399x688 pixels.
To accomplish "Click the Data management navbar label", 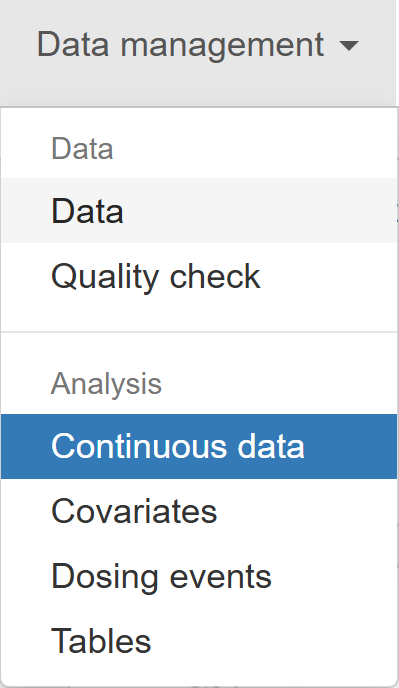I will pos(180,45).
